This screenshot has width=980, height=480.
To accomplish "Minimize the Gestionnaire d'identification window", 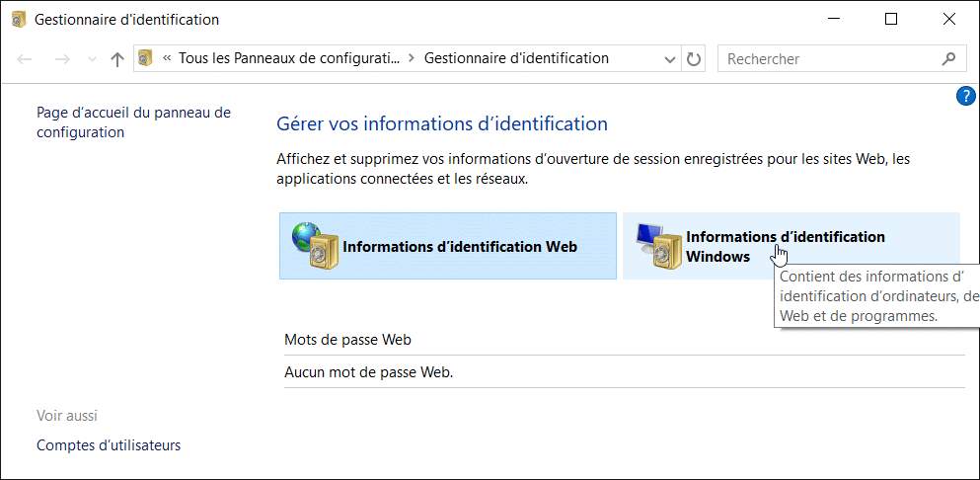I will pos(834,20).
